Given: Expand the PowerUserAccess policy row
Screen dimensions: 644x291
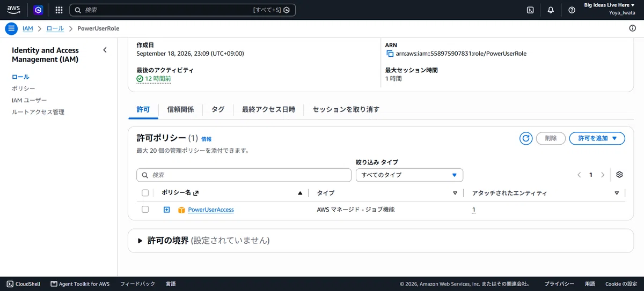Looking at the screenshot, I should point(166,210).
